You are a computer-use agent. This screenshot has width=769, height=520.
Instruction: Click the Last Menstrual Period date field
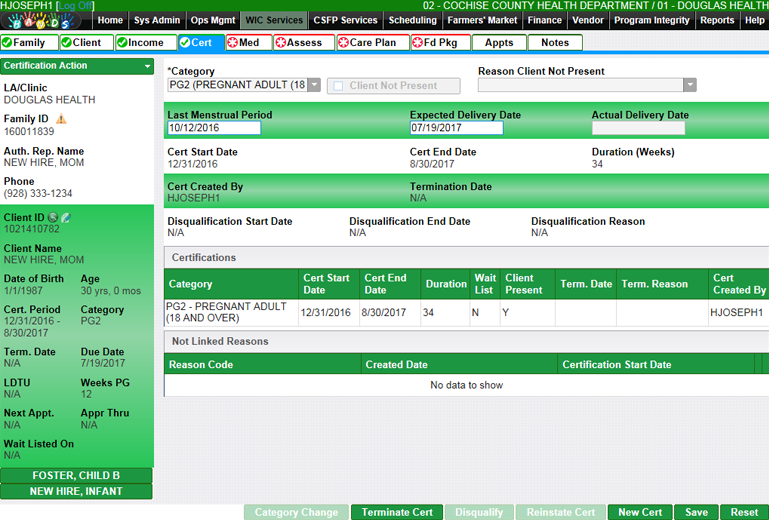coord(214,128)
